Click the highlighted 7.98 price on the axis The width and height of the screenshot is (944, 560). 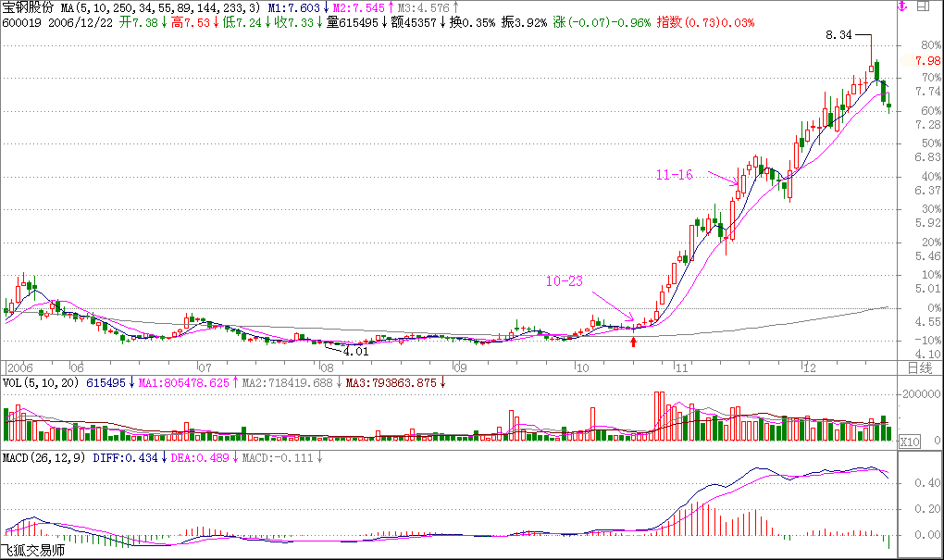coord(927,61)
